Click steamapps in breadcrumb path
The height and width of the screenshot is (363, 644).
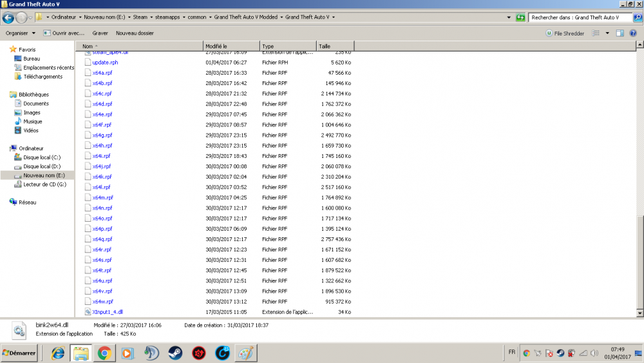(167, 17)
